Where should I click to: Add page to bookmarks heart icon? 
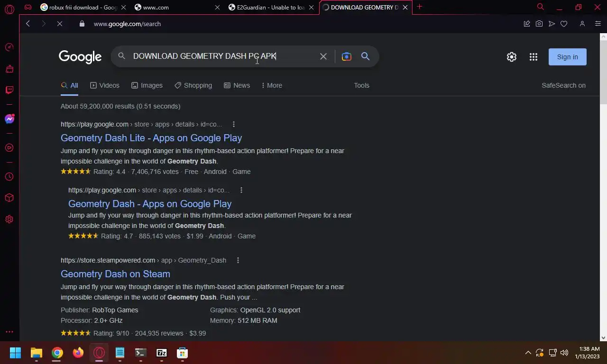click(564, 24)
